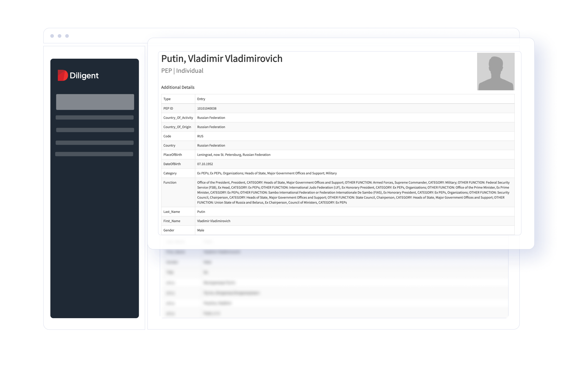
Task: Select the highlighted first sidebar item
Action: pos(95,102)
